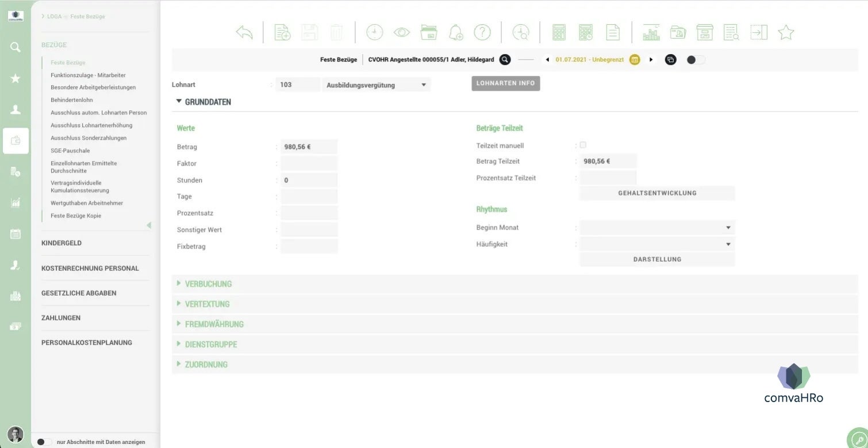Open the document search list icon
This screenshot has height=448, width=868.
(732, 33)
